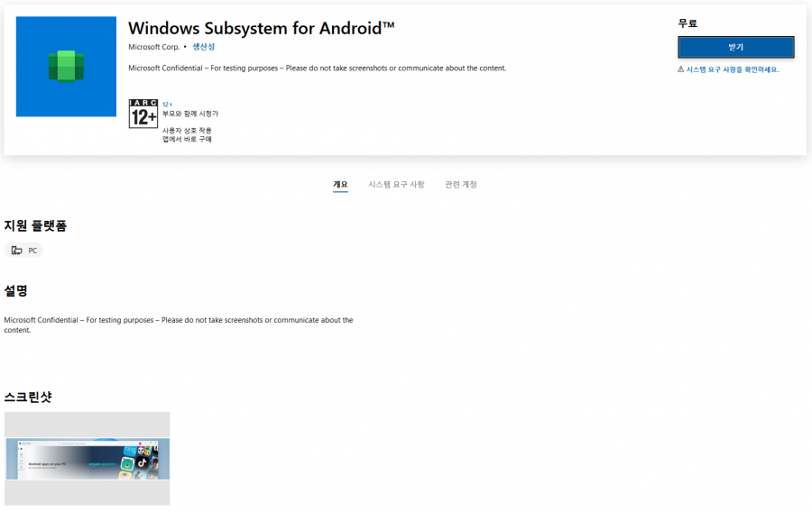This screenshot has height=512, width=812.
Task: Click the PC platform device icon
Action: coord(17,251)
